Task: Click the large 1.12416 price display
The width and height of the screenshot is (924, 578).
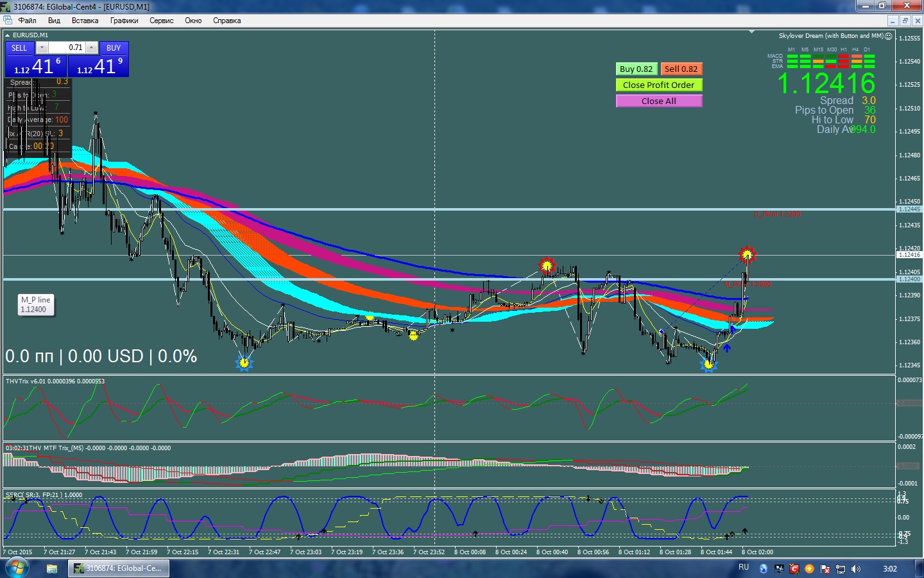Action: [826, 83]
